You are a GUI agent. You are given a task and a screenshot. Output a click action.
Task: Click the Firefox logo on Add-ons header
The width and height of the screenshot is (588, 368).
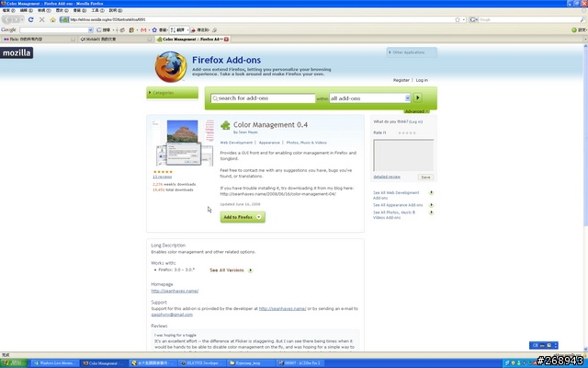coord(171,66)
